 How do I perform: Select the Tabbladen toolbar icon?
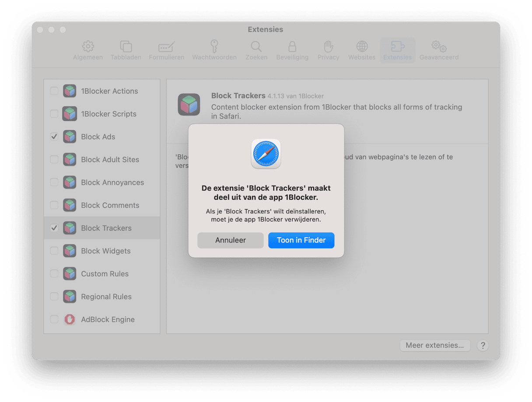point(126,46)
